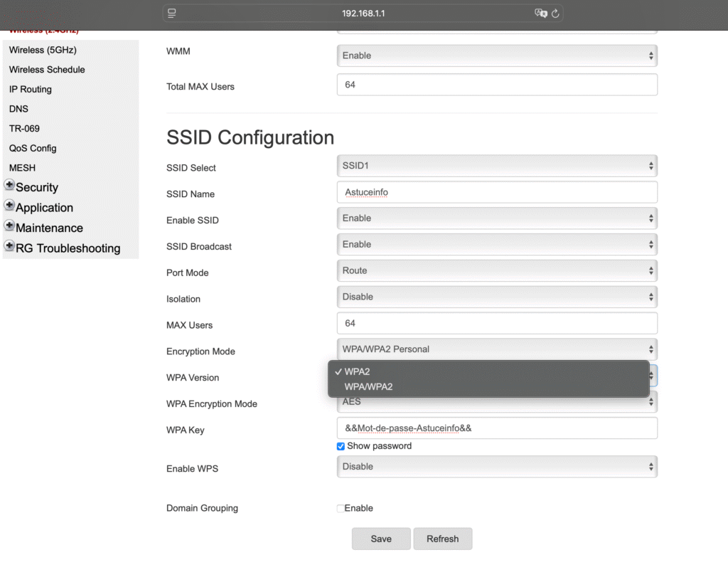Click the SSID Name field Astuceinfo
Viewport: 728px width, 582px height.
coord(497,192)
